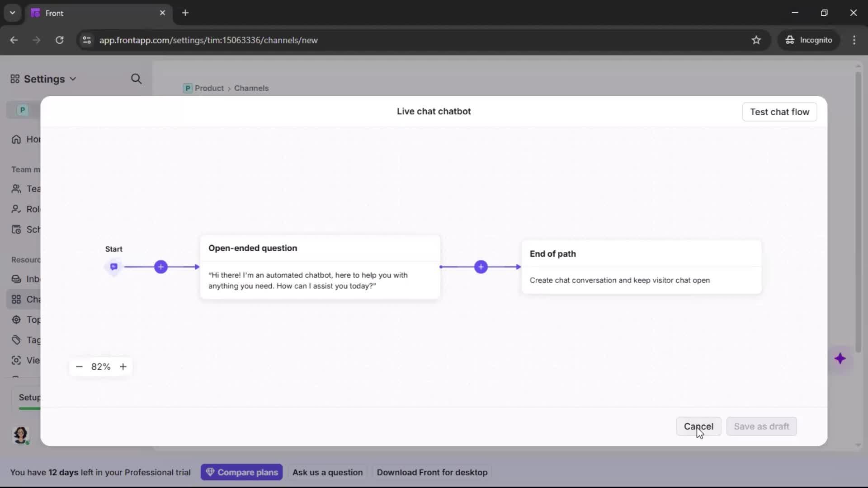Click the Open-ended question node
The width and height of the screenshot is (868, 488).
tap(320, 267)
